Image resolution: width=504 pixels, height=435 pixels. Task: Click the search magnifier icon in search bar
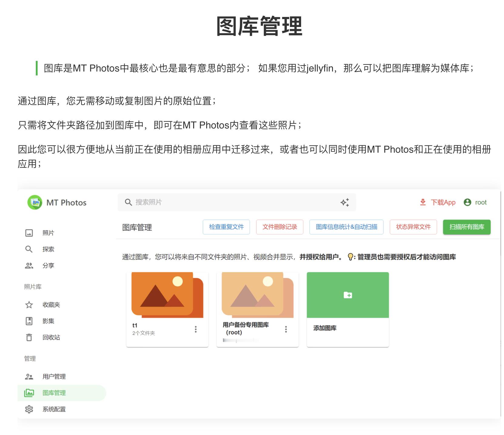128,202
